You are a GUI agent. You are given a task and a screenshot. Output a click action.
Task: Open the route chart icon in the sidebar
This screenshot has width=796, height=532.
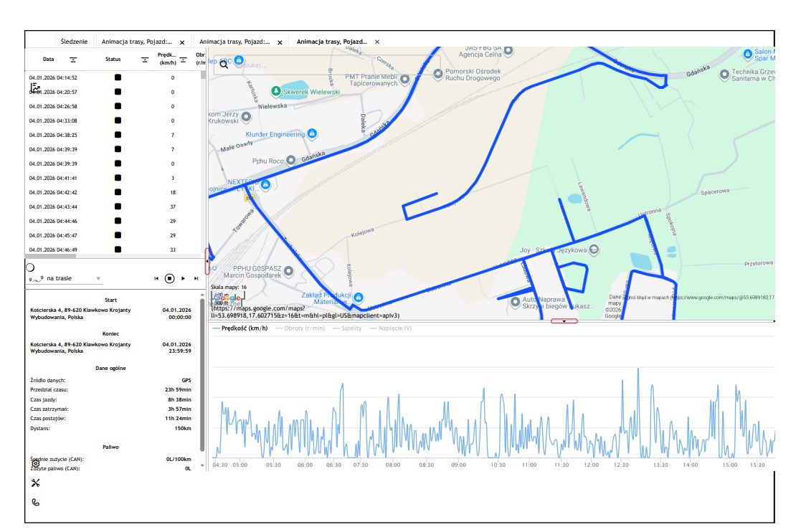pyautogui.click(x=34, y=87)
